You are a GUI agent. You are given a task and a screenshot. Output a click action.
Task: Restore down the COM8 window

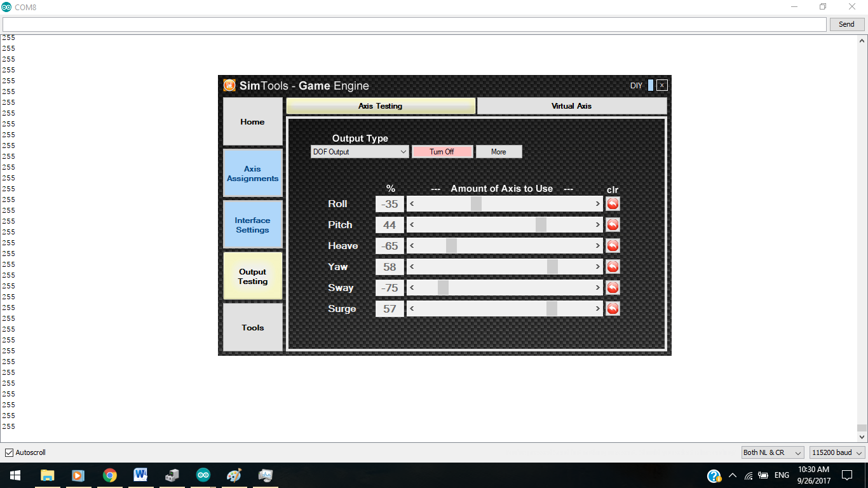click(x=823, y=6)
